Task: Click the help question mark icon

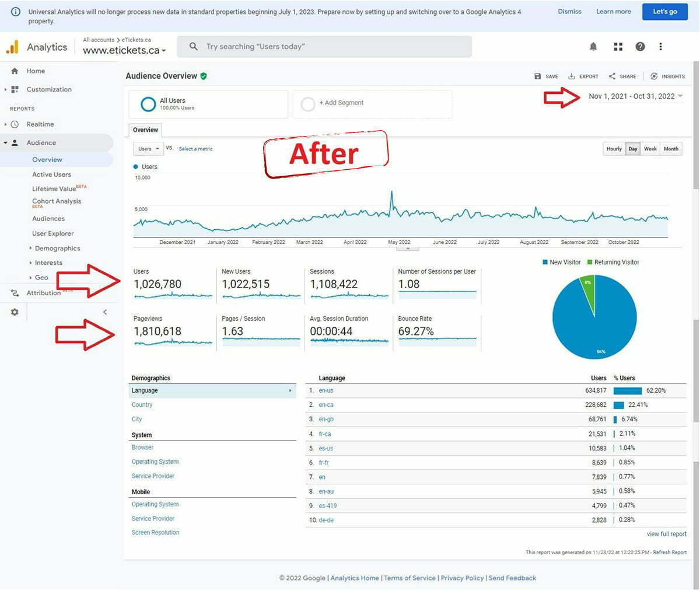Action: tap(640, 47)
